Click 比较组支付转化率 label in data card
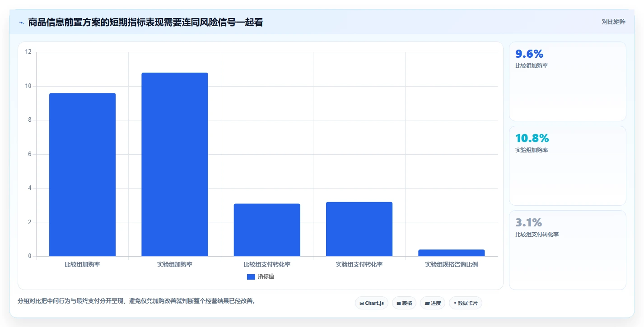 coord(537,235)
